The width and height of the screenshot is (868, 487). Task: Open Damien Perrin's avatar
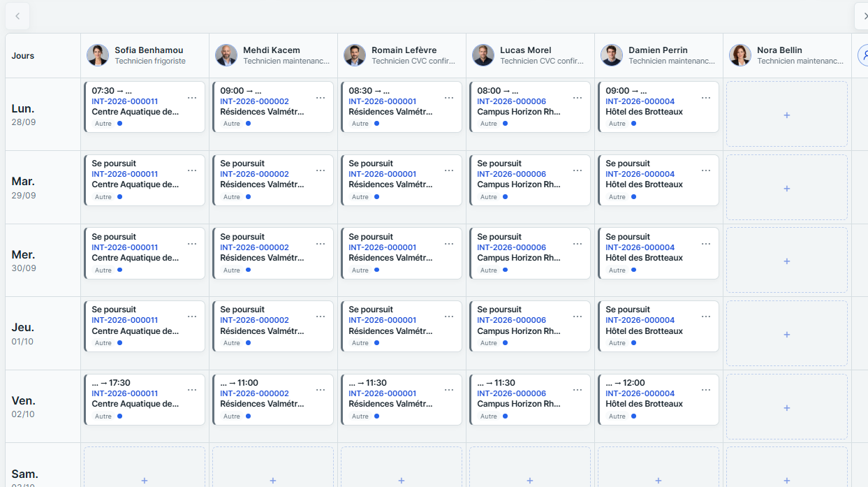click(612, 55)
